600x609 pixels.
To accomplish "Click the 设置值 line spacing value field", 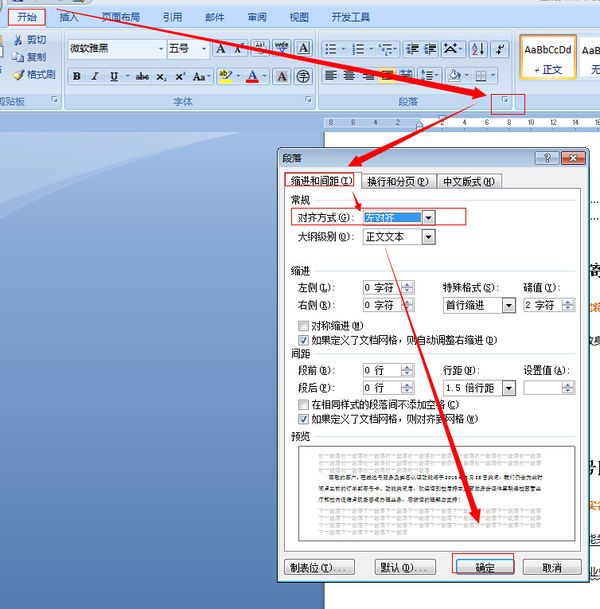I will 549,388.
